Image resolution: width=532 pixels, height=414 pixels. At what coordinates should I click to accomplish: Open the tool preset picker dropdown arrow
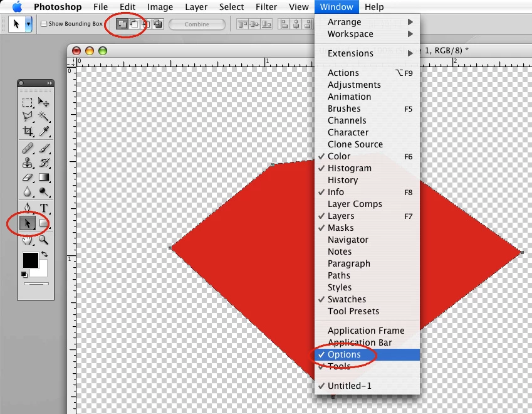[x=28, y=24]
